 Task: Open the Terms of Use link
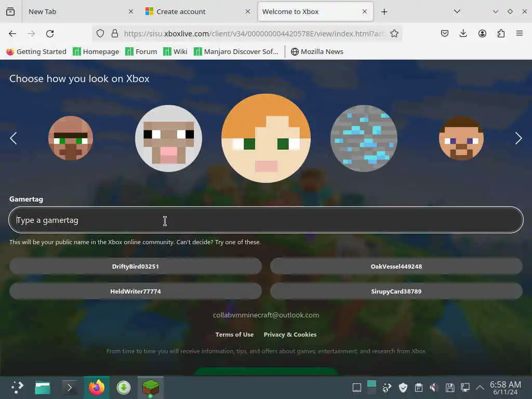click(x=234, y=335)
